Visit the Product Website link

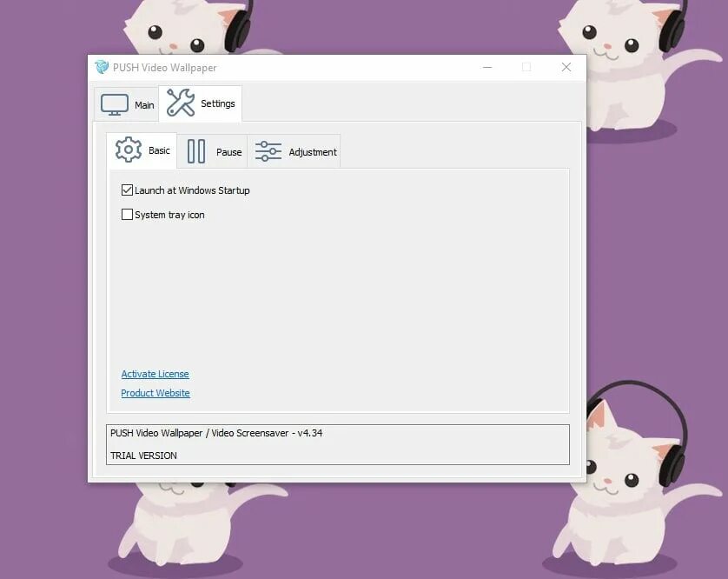pyautogui.click(x=156, y=393)
